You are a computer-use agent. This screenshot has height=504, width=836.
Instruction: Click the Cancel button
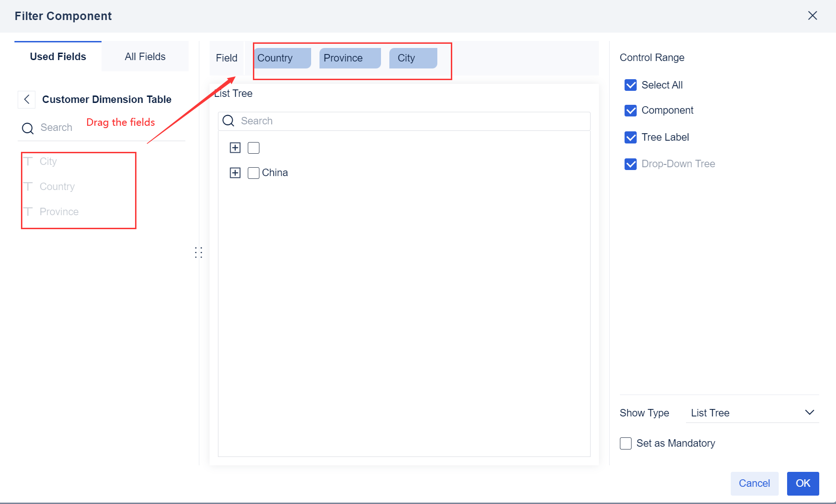point(754,484)
